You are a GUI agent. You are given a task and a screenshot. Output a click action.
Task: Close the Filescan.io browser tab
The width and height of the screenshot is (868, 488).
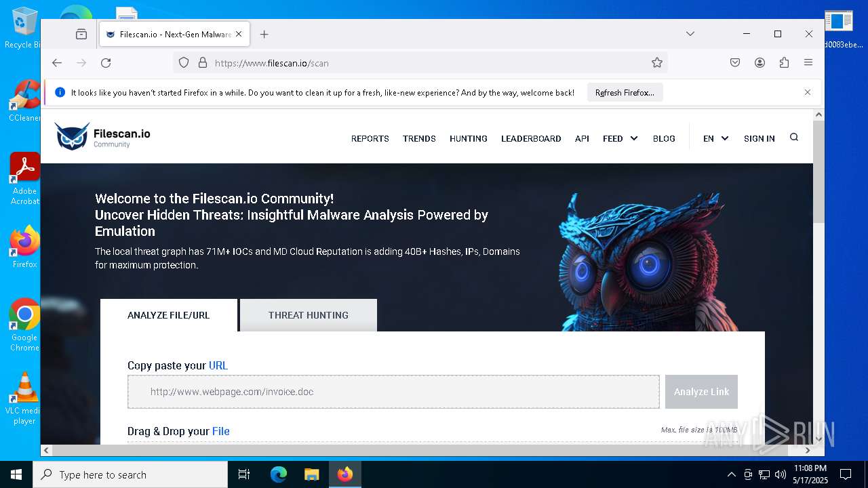point(239,34)
